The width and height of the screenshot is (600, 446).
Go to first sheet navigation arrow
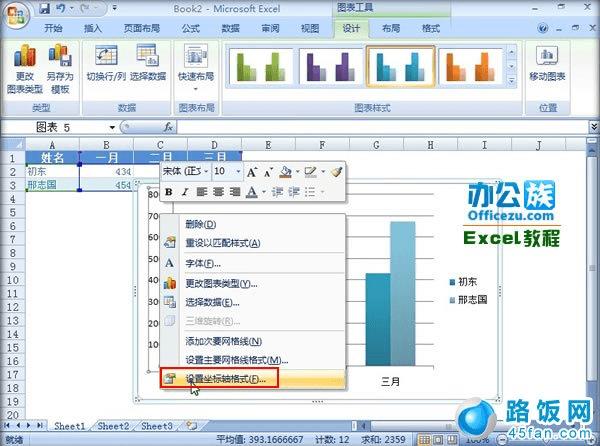click(7, 425)
